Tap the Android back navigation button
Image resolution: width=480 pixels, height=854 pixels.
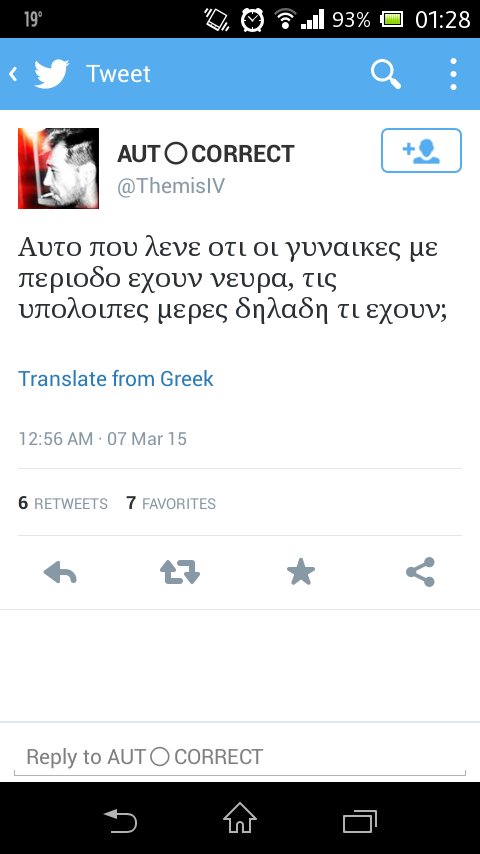click(120, 821)
